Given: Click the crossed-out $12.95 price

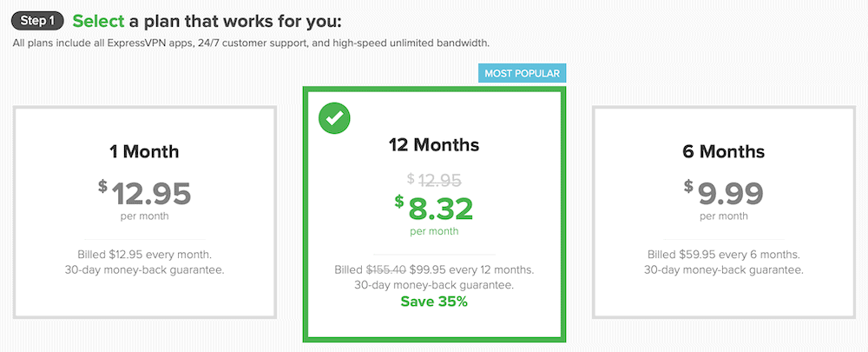Looking at the screenshot, I should point(433,180).
